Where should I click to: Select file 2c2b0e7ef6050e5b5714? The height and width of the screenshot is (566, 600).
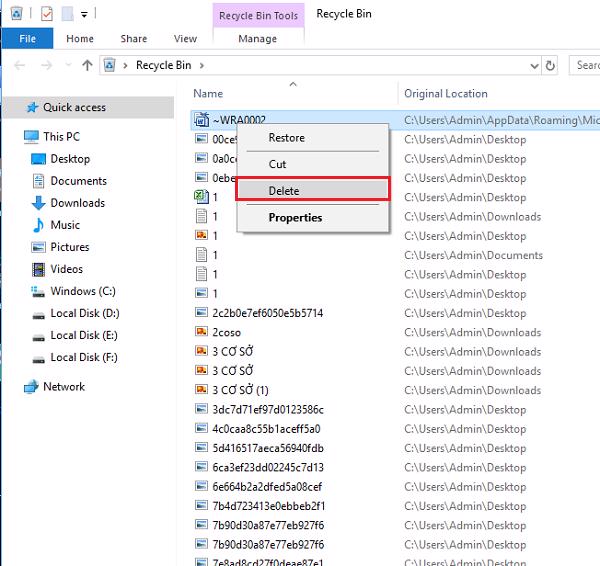(267, 313)
